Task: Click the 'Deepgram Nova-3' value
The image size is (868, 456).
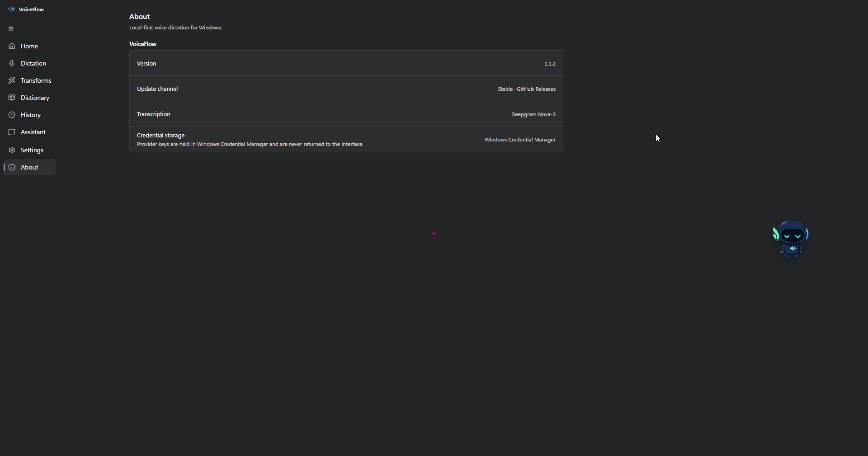Action: tap(533, 114)
